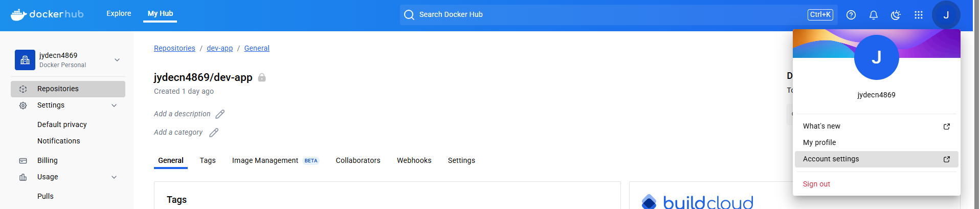Select Account settings in the user menu
The image size is (980, 209).
point(831,159)
